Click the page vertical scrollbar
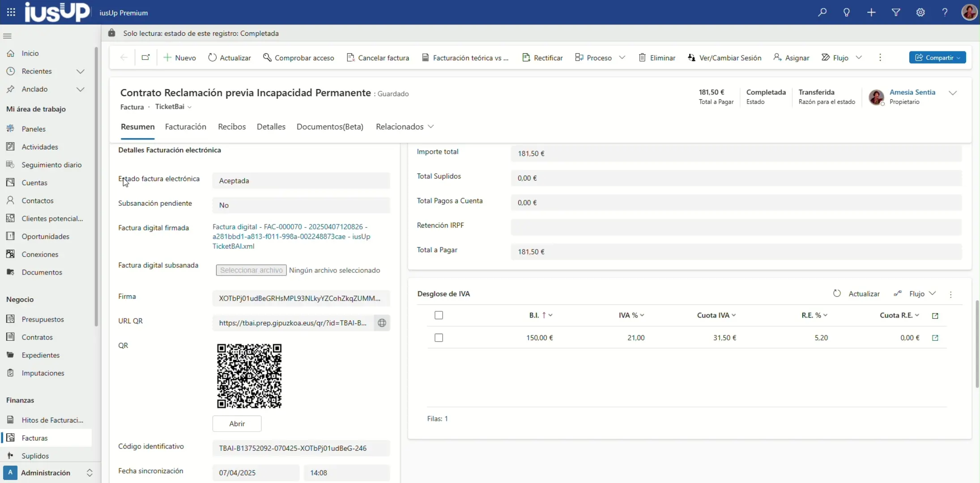Viewport: 980px width, 483px height. [x=977, y=344]
